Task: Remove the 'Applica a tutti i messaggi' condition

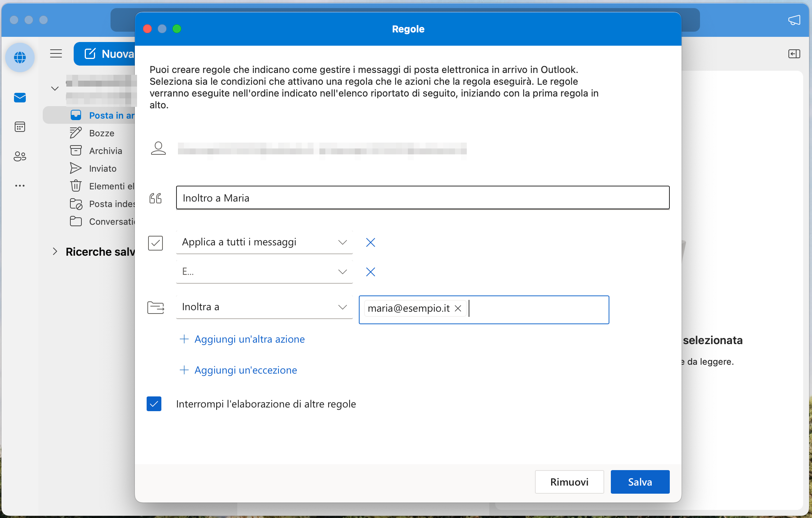Action: click(x=371, y=242)
